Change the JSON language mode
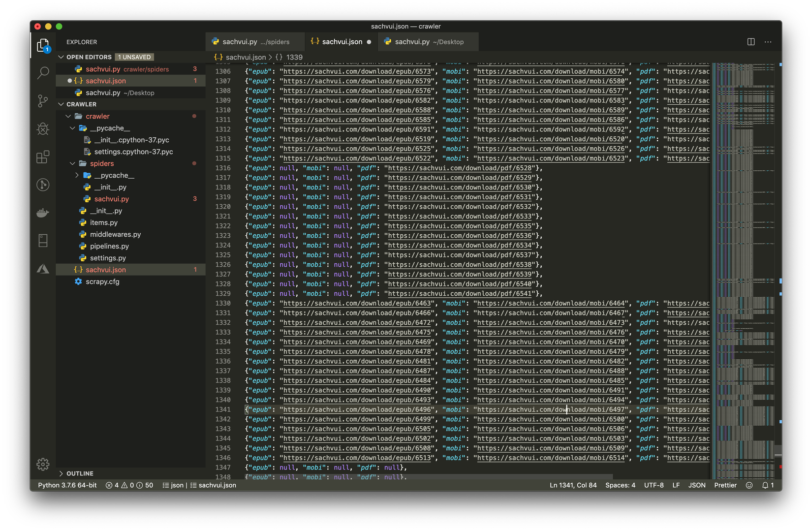This screenshot has height=531, width=812. click(696, 485)
